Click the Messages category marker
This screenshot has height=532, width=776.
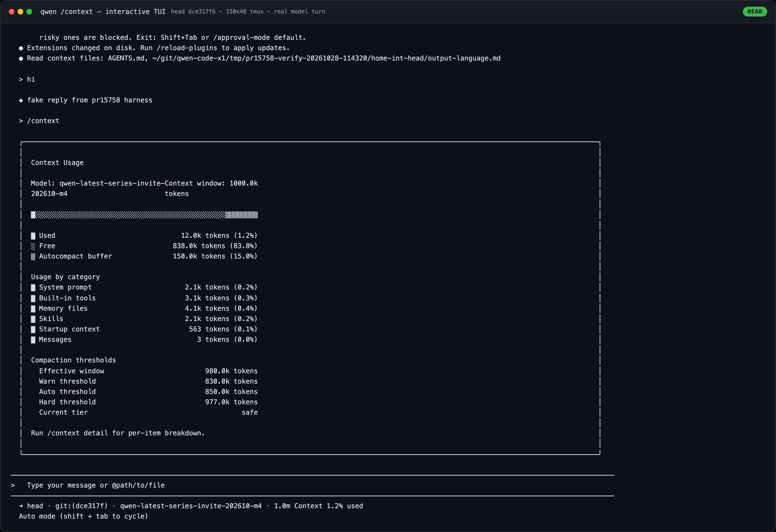33,340
